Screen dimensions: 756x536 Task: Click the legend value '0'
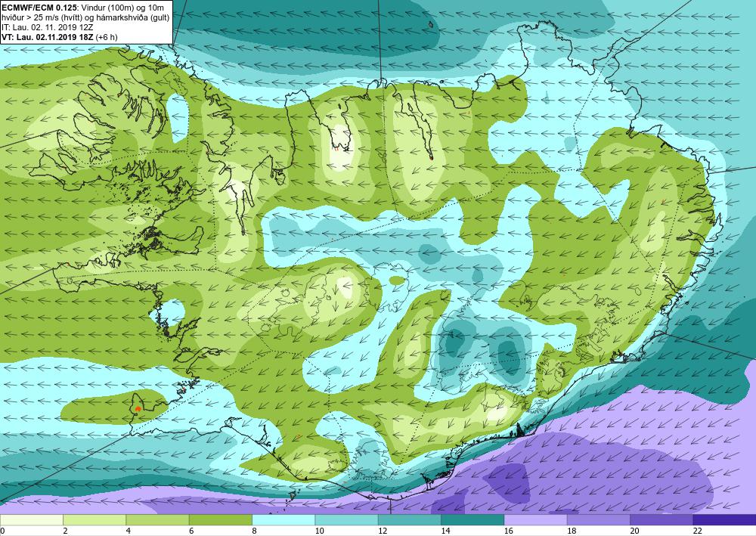tap(2, 531)
